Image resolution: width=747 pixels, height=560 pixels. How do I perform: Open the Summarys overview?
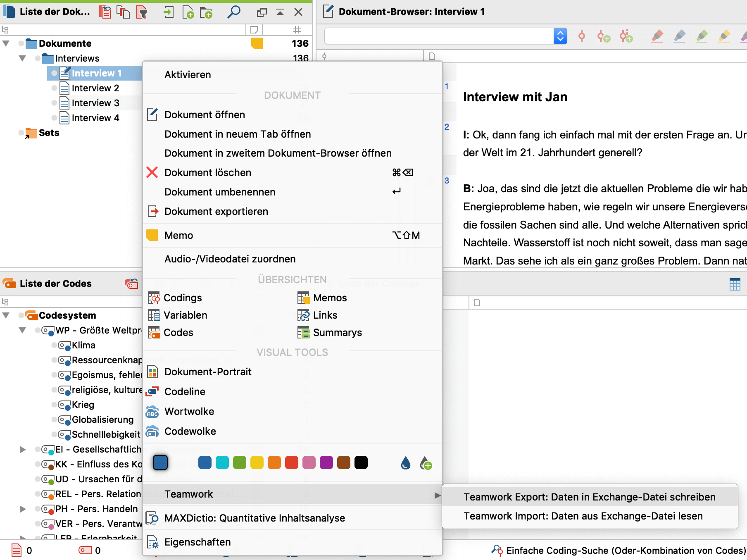pos(337,332)
